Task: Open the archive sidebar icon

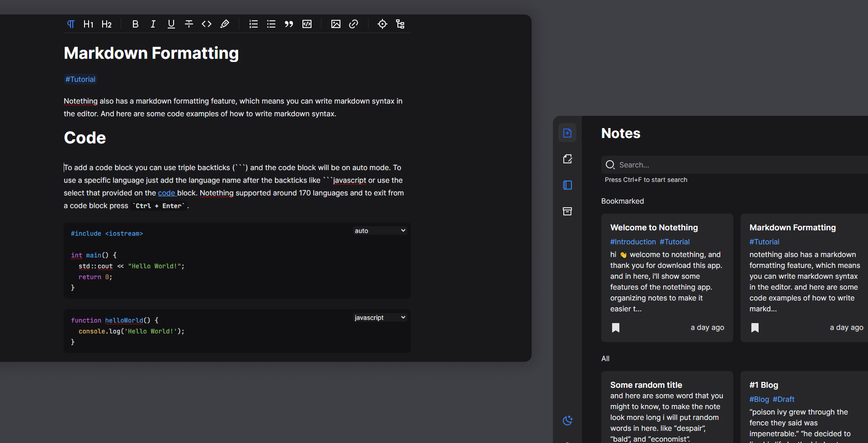Action: coord(567,211)
